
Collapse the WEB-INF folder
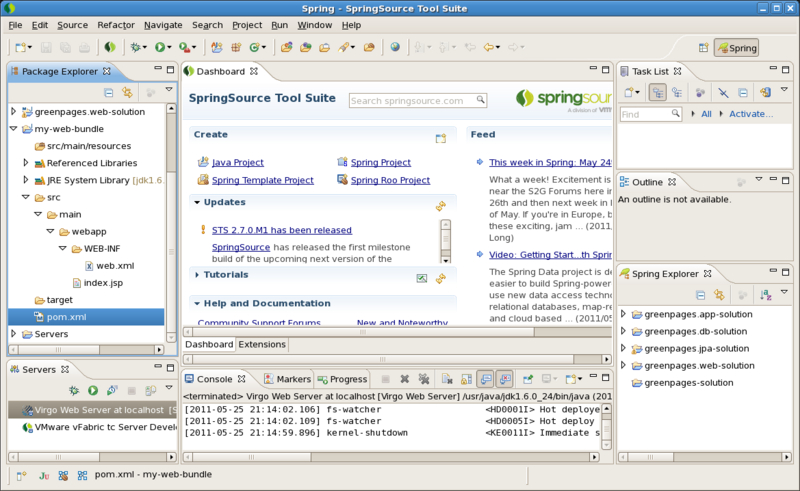63,248
